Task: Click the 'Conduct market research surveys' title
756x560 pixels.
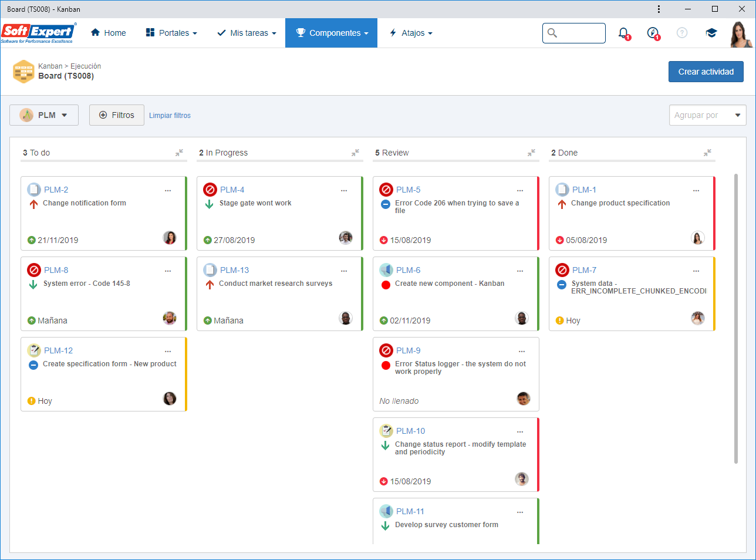Action: pos(276,284)
